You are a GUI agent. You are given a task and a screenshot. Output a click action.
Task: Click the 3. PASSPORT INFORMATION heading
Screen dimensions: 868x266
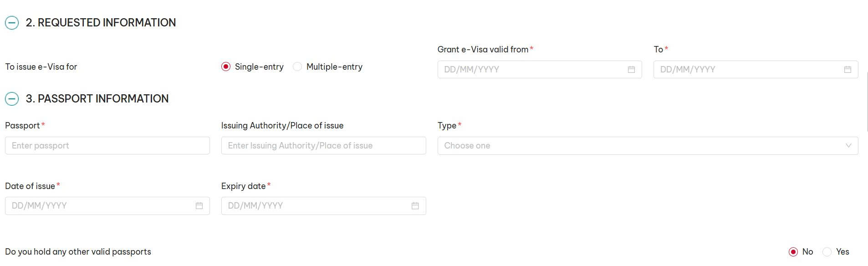tap(103, 99)
